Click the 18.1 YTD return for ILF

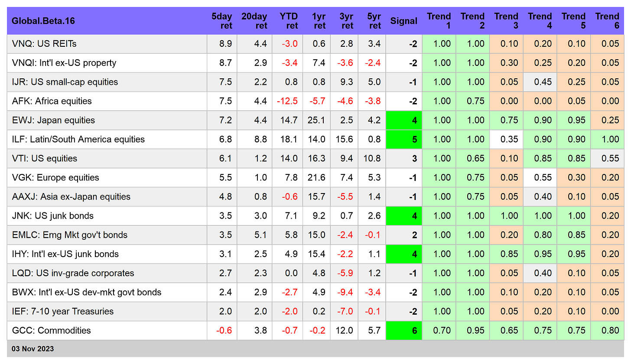289,139
